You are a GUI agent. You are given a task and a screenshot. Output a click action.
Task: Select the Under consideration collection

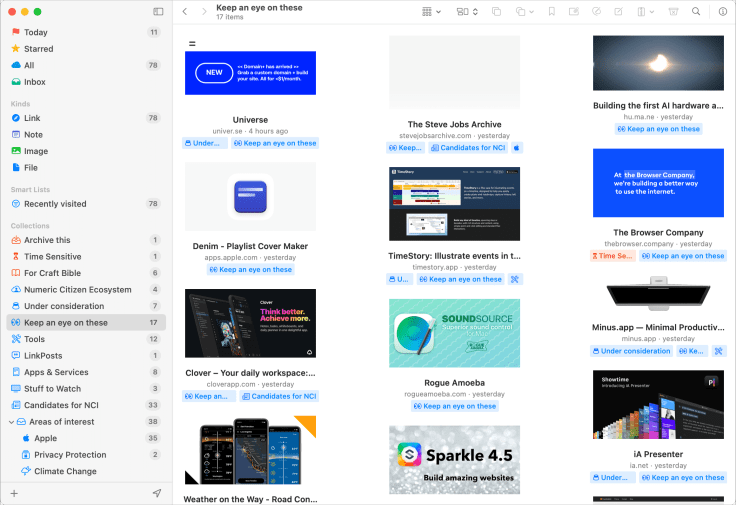tap(86, 306)
